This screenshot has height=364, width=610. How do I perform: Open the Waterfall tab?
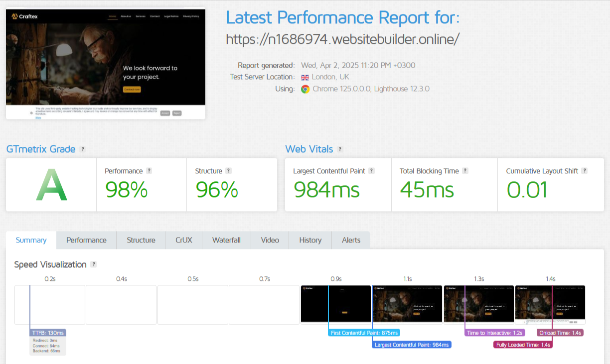tap(226, 240)
